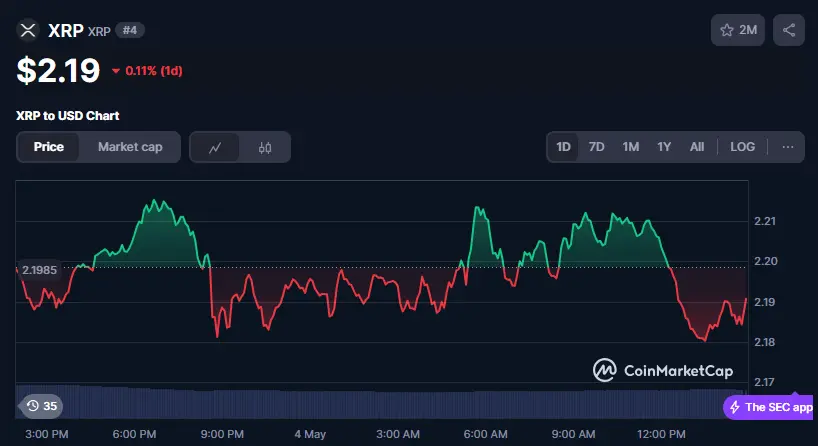818x446 pixels.
Task: Choose the 1D time range
Action: (x=563, y=147)
